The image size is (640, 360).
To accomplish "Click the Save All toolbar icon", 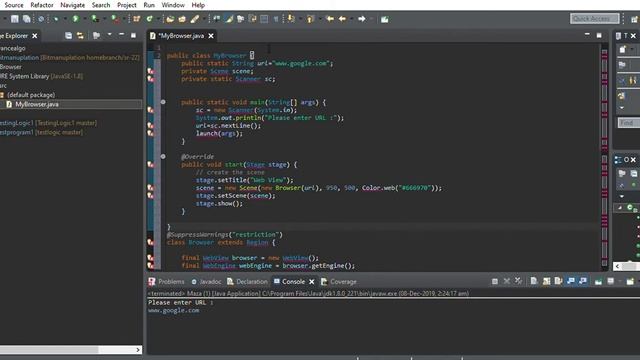I will [27, 19].
